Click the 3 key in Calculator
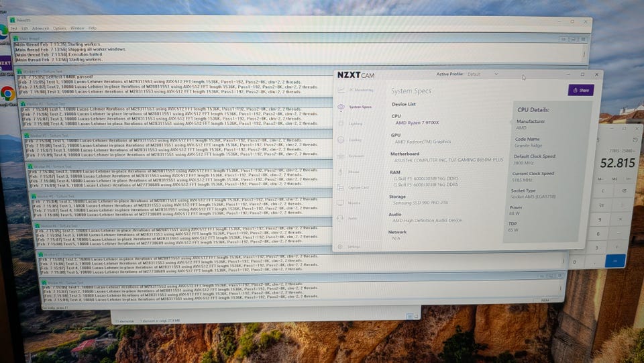This screenshot has width=644, height=363. coord(597,247)
